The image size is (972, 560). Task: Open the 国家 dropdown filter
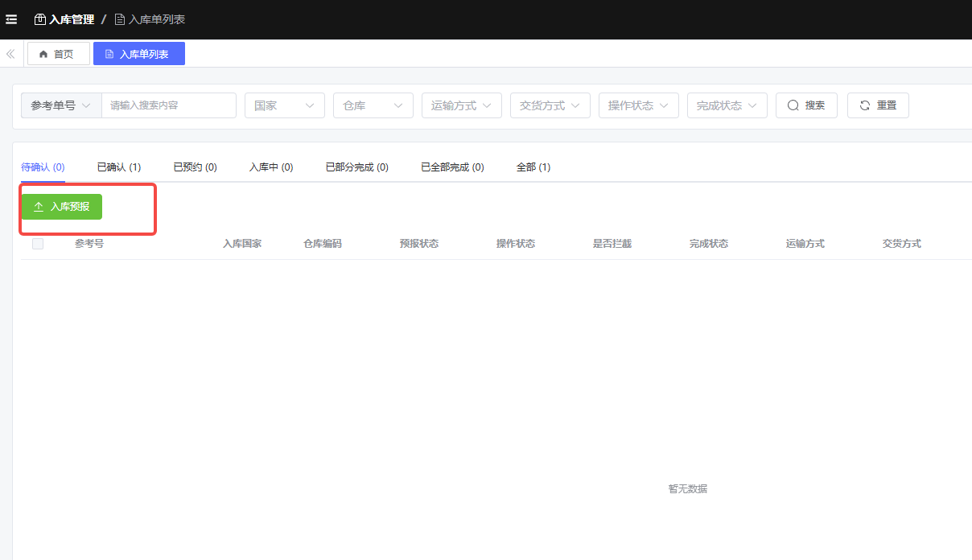tap(284, 105)
